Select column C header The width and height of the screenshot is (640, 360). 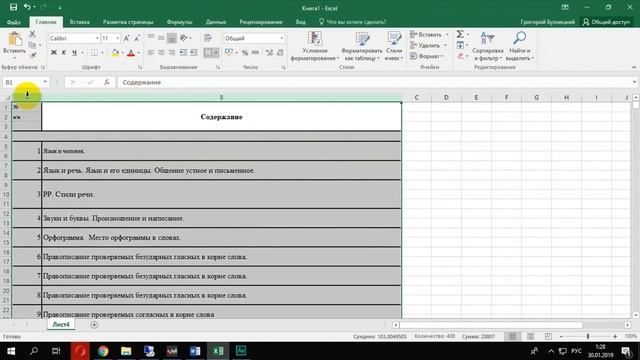pos(416,97)
